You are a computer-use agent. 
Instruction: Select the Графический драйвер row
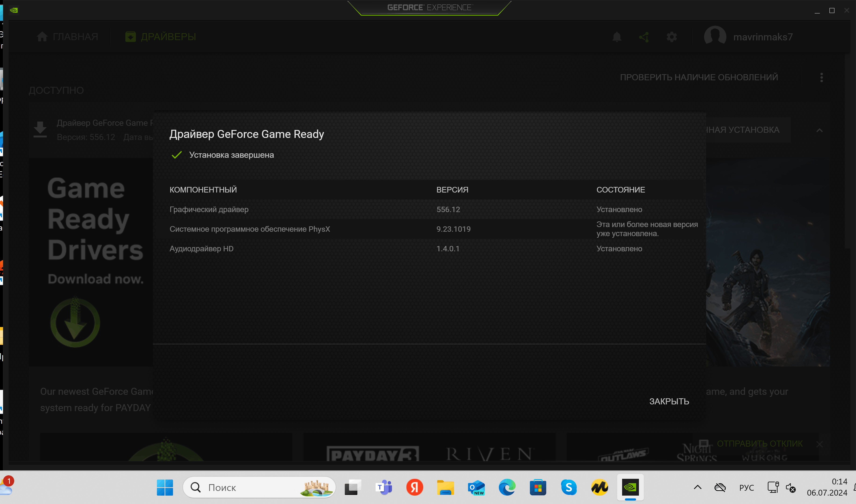coord(429,210)
